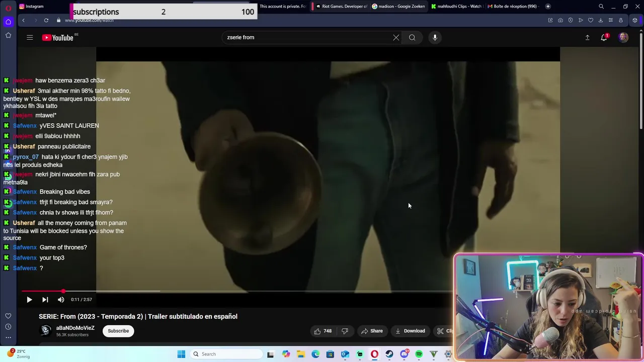Viewport: 644px width, 362px height.
Task: Dislike the video
Action: pyautogui.click(x=345, y=331)
